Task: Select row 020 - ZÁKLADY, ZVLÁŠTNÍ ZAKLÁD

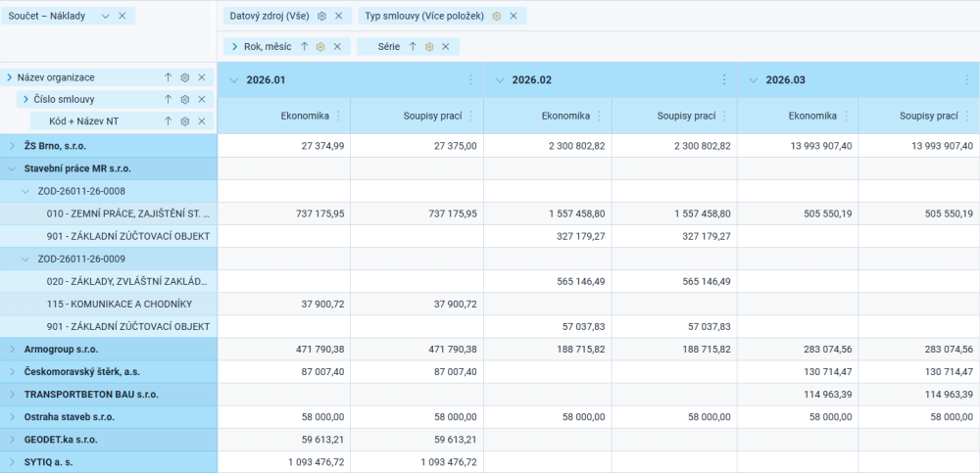Action: pyautogui.click(x=109, y=281)
